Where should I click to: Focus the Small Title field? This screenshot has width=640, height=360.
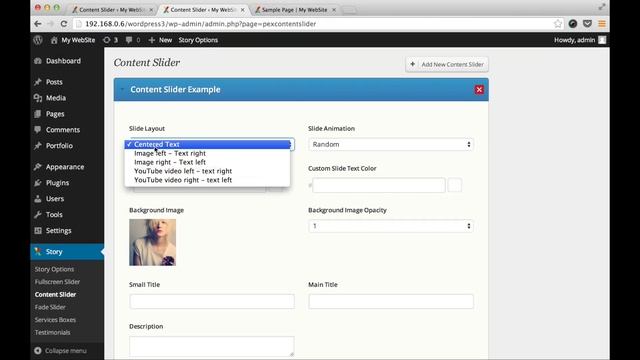click(212, 302)
